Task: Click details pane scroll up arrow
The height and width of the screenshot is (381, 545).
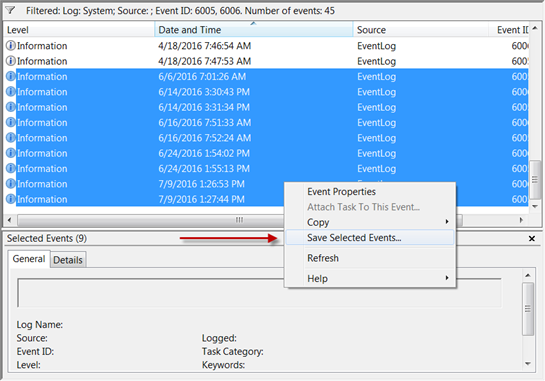Action: point(528,275)
